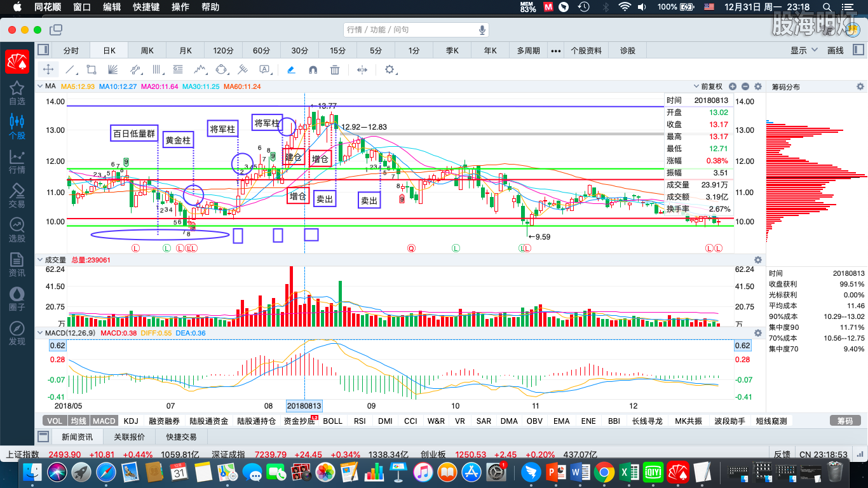Select the golden section lines tool

click(x=178, y=70)
